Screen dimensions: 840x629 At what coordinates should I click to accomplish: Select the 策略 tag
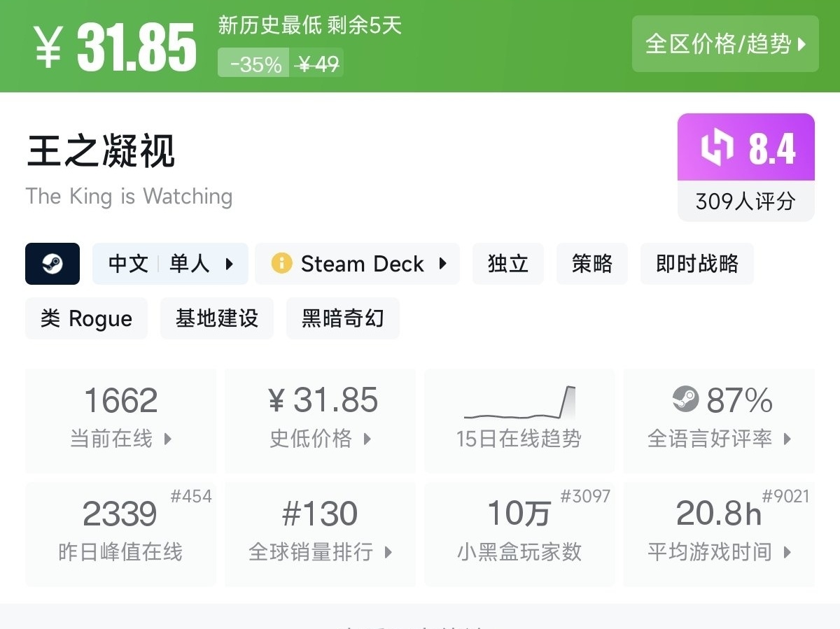[591, 264]
